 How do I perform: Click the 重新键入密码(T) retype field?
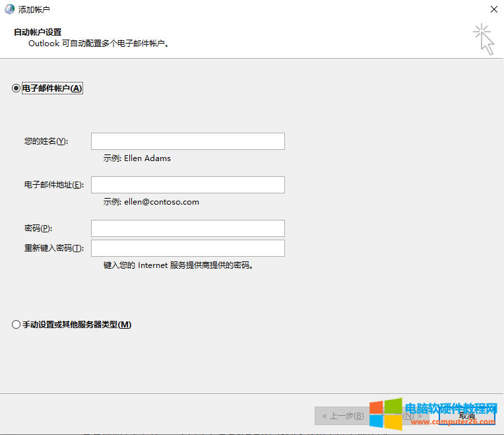tap(187, 248)
